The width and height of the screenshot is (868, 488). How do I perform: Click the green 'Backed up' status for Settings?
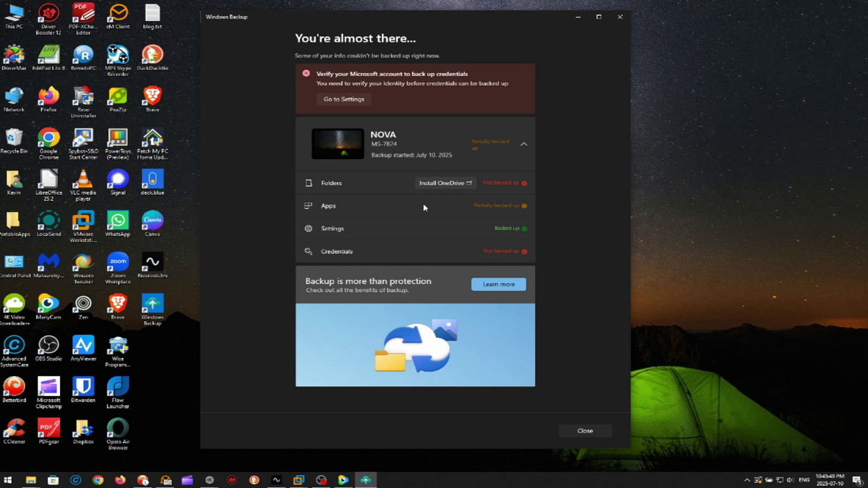point(510,228)
